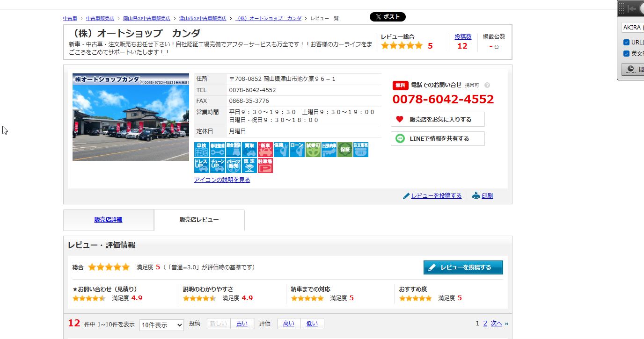The width and height of the screenshot is (644, 339).
Task: Click the green 試乗可 steering wheel icon
Action: (313, 150)
